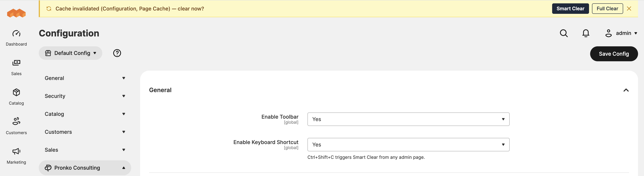Open the Enable Toolbar select
644x176 pixels.
408,119
